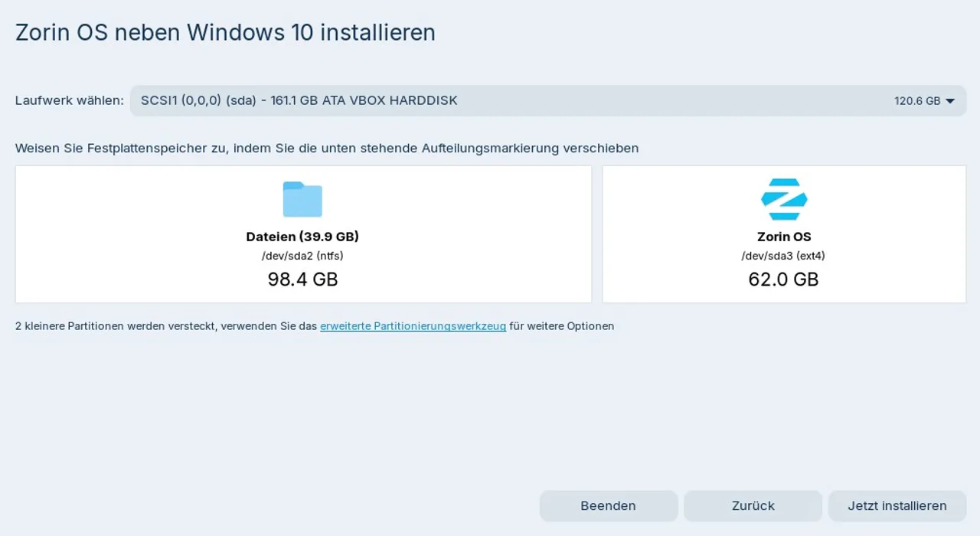Image resolution: width=980 pixels, height=536 pixels.
Task: Click the 62.0 GB size value
Action: tap(784, 279)
